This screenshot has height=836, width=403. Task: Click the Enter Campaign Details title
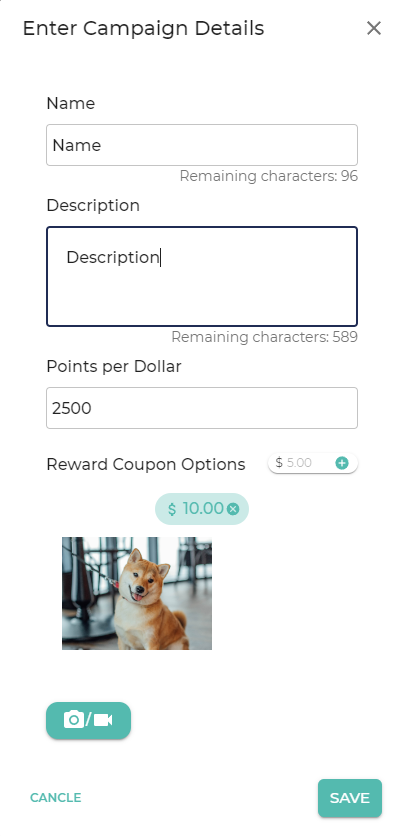click(x=143, y=28)
